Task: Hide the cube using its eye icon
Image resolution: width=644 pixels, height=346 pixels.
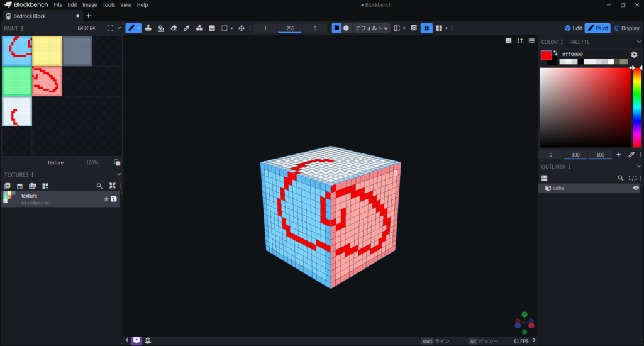Action: (636, 188)
